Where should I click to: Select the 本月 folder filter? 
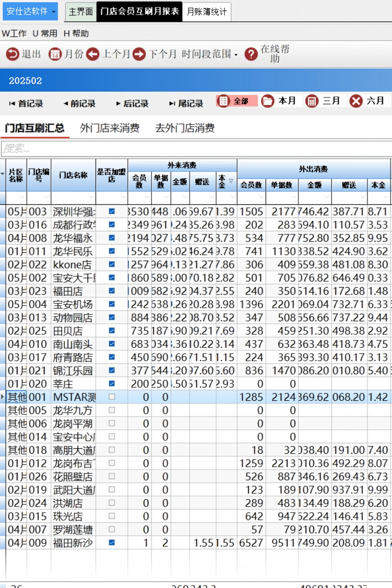pos(279,101)
